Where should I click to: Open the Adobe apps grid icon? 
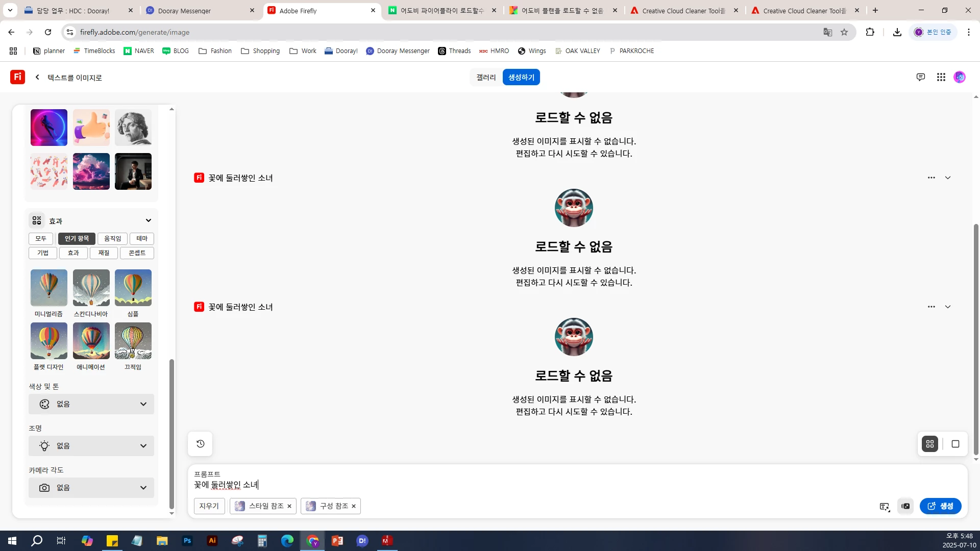(x=941, y=77)
